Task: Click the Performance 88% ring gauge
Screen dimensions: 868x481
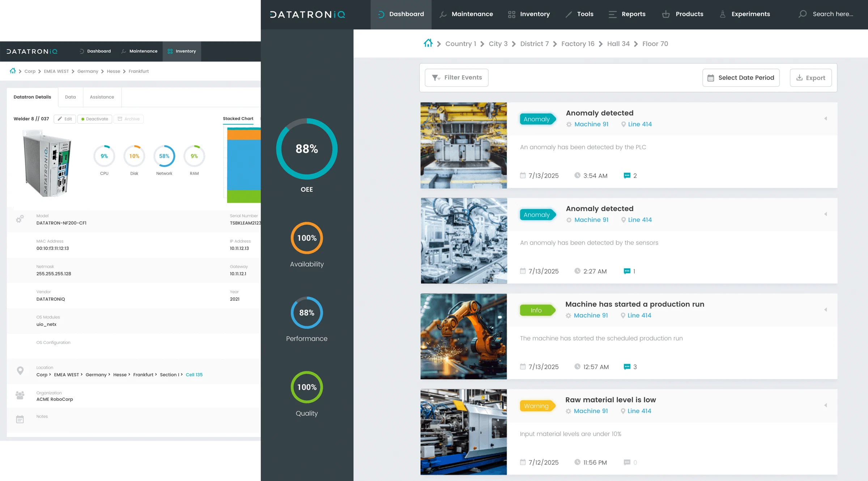Action: coord(307,313)
